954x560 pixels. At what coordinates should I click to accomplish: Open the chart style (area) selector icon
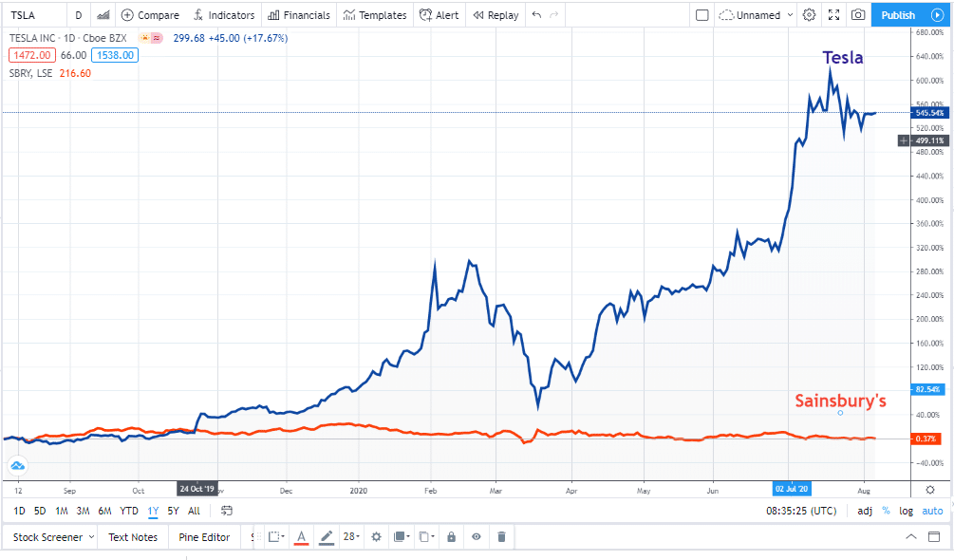tap(103, 15)
